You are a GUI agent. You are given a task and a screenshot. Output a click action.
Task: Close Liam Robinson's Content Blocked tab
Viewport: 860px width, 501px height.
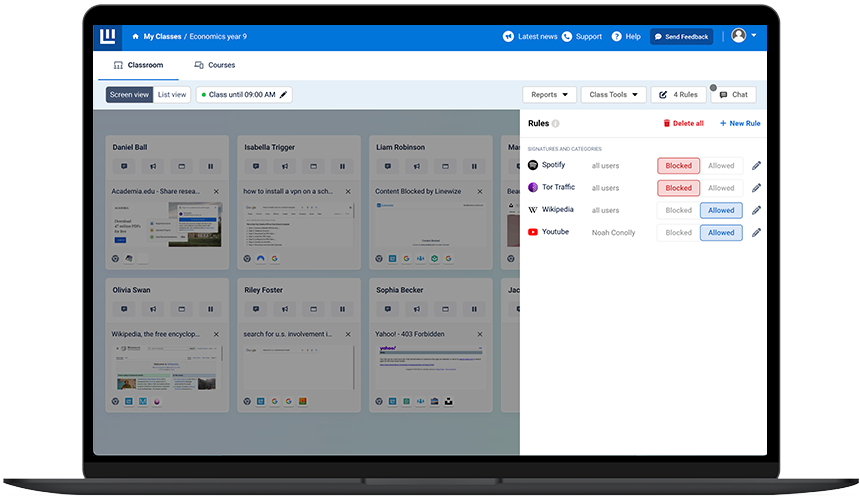(x=480, y=192)
